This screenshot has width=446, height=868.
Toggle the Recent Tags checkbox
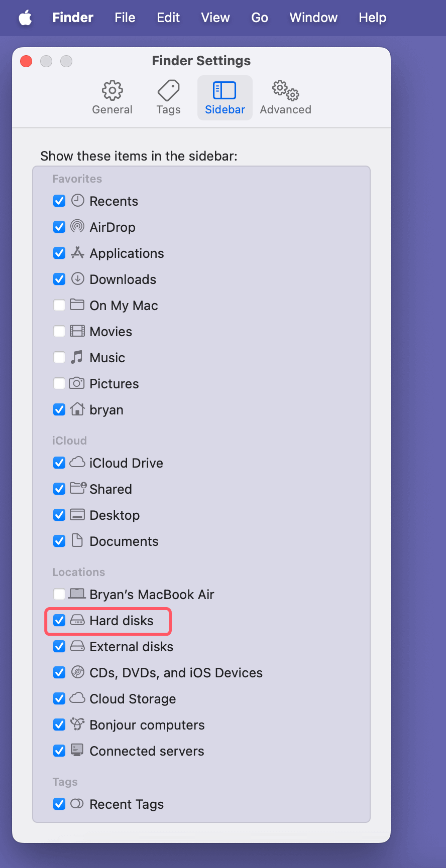click(x=59, y=804)
